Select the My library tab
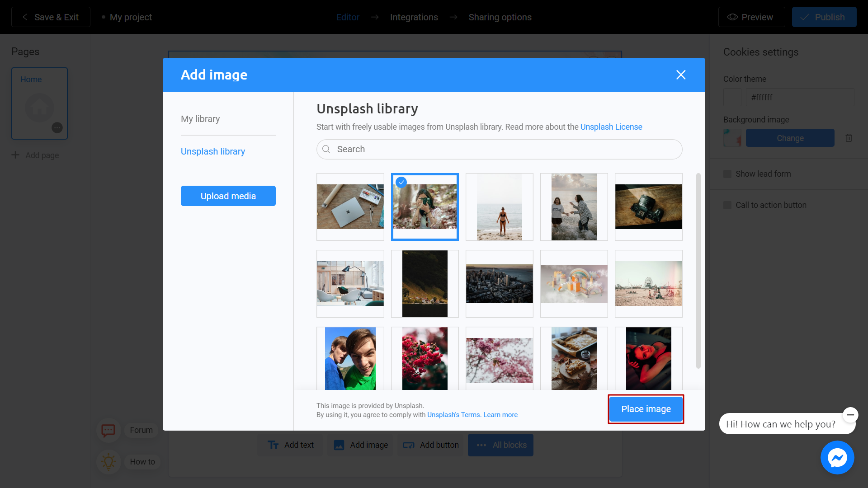The height and width of the screenshot is (488, 868). click(200, 118)
